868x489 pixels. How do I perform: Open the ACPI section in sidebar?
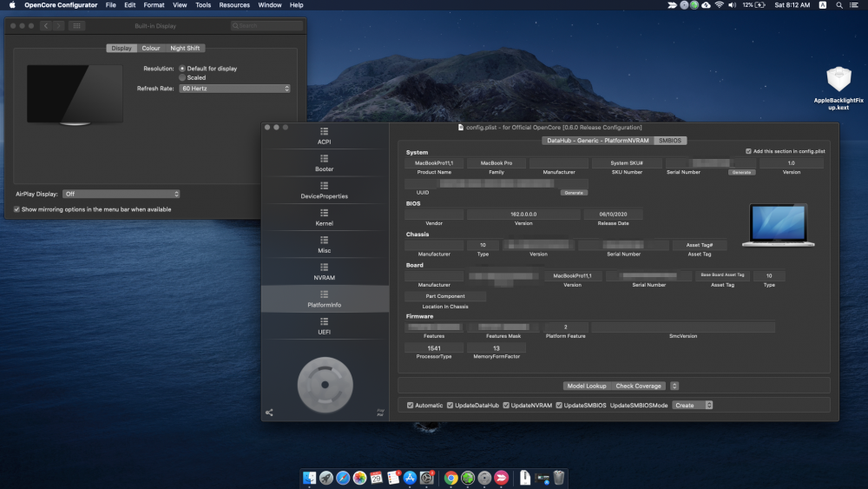pyautogui.click(x=325, y=135)
